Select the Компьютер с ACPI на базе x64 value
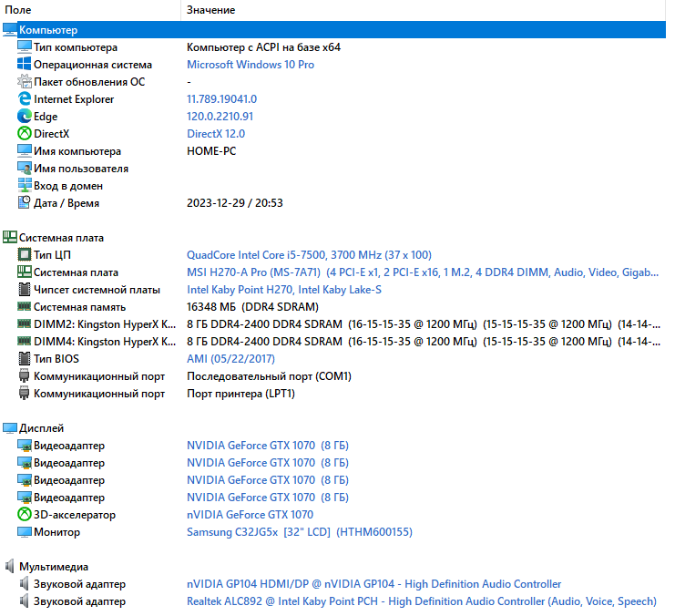This screenshot has height=616, width=675. (264, 47)
